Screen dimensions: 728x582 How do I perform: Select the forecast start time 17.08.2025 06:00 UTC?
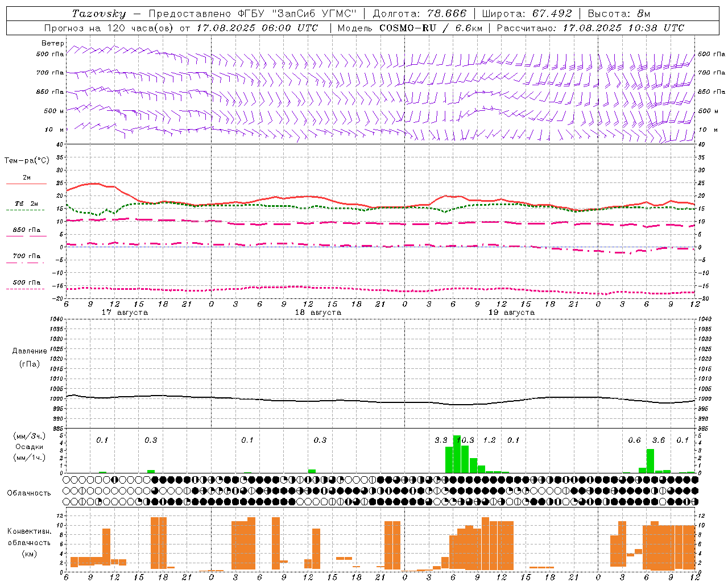tap(258, 28)
